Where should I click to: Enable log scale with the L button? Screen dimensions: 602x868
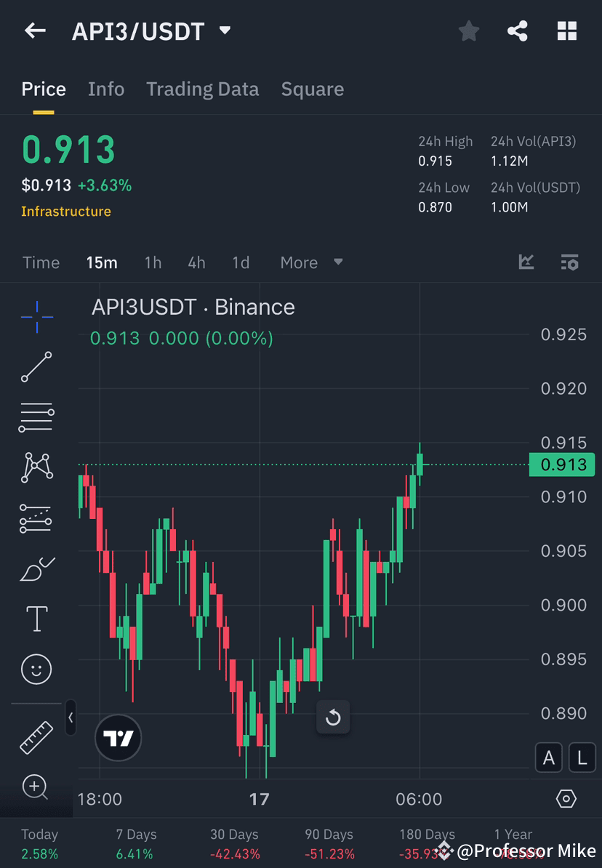click(x=582, y=758)
